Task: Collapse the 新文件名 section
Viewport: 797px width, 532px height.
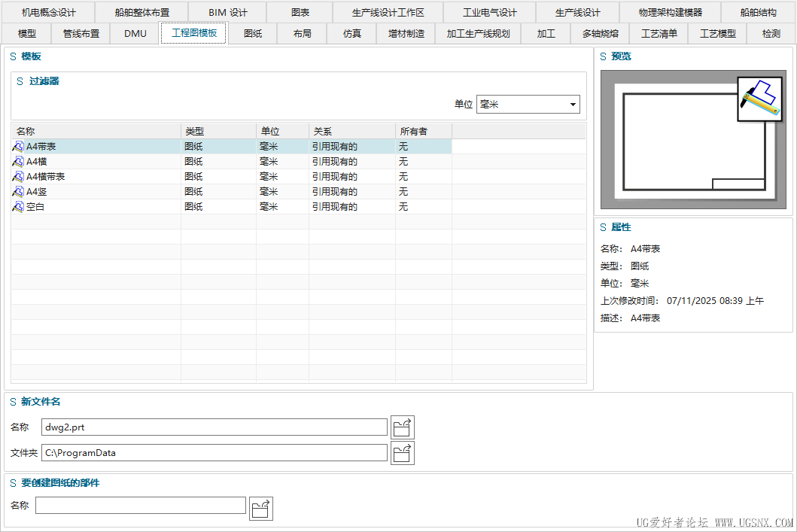Action: point(14,402)
